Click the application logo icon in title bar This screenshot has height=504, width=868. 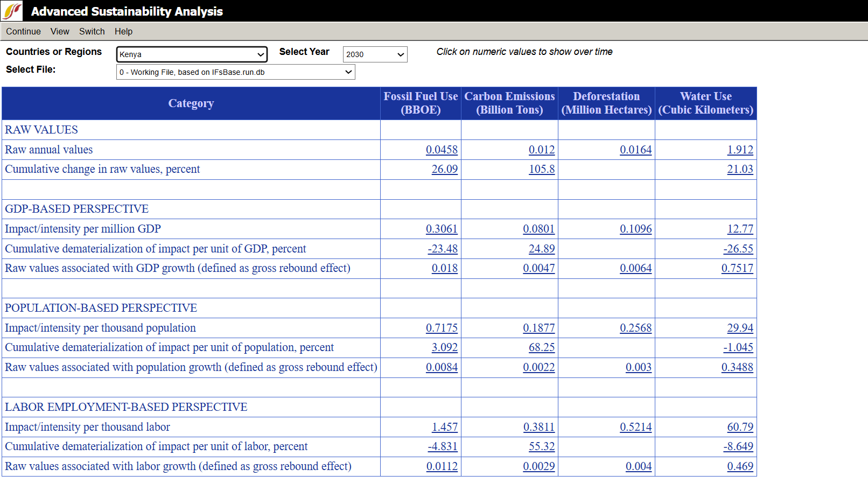(x=12, y=11)
